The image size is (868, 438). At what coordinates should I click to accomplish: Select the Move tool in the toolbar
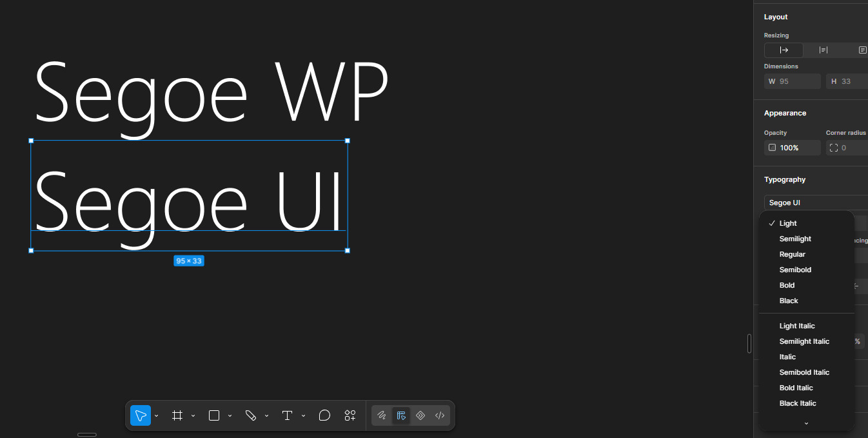coord(141,415)
